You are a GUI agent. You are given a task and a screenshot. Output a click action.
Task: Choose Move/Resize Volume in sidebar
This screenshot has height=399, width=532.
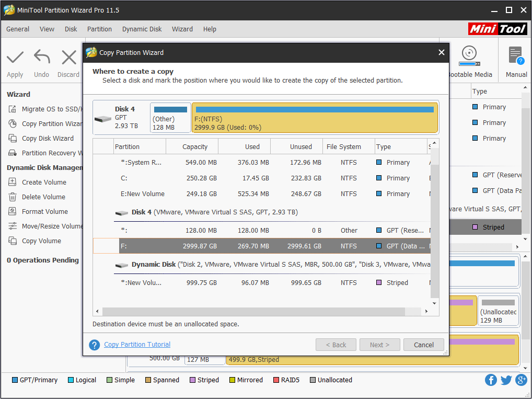coord(45,226)
